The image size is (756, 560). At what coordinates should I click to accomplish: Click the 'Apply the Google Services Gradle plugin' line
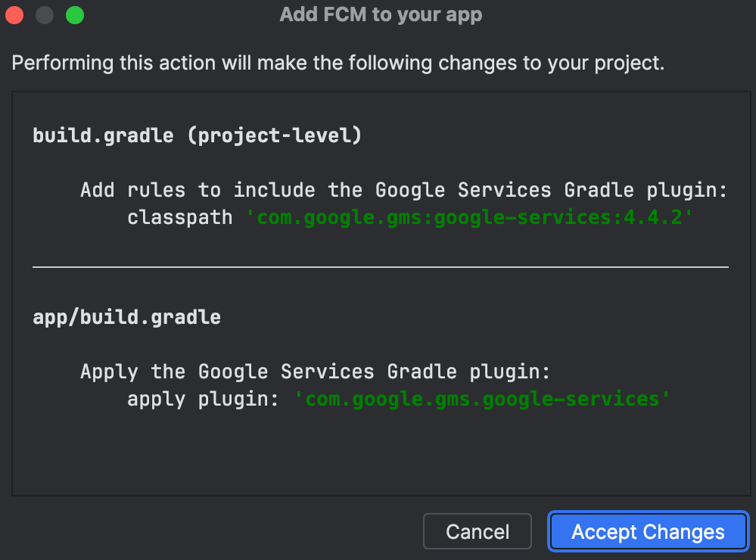pos(316,372)
